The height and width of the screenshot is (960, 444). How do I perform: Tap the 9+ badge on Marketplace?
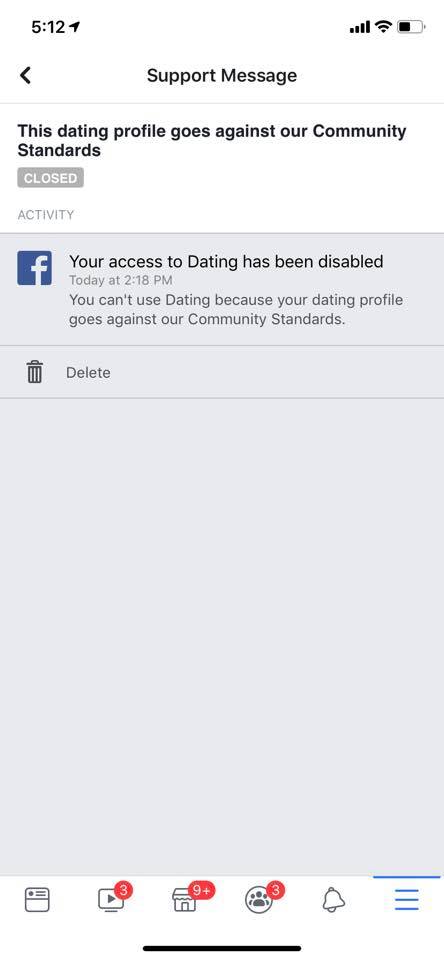(x=201, y=890)
